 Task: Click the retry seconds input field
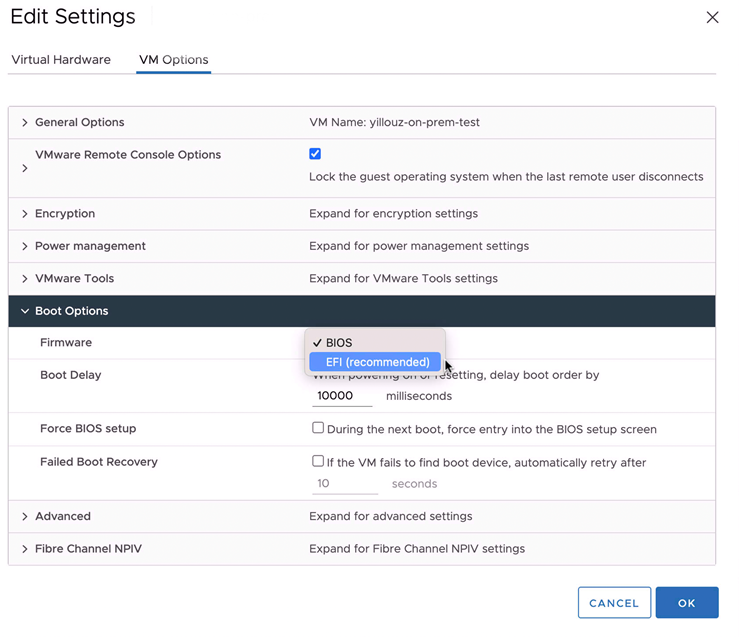pyautogui.click(x=345, y=484)
